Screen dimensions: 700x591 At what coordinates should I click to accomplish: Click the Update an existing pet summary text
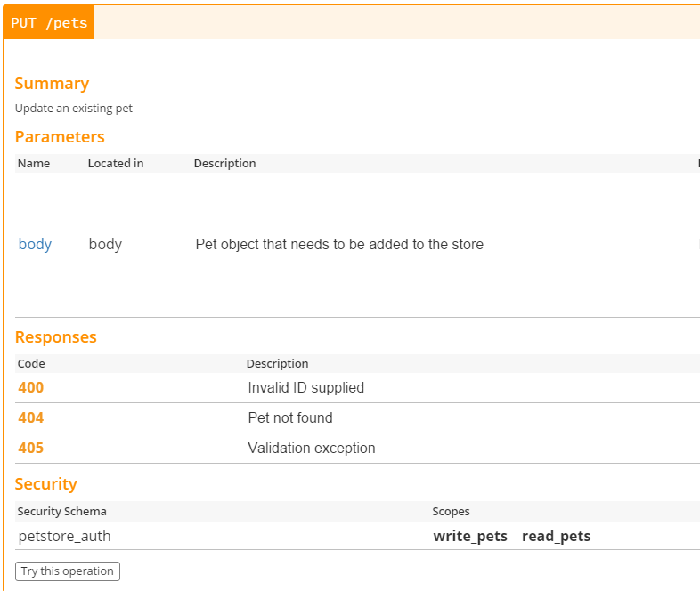click(x=74, y=109)
